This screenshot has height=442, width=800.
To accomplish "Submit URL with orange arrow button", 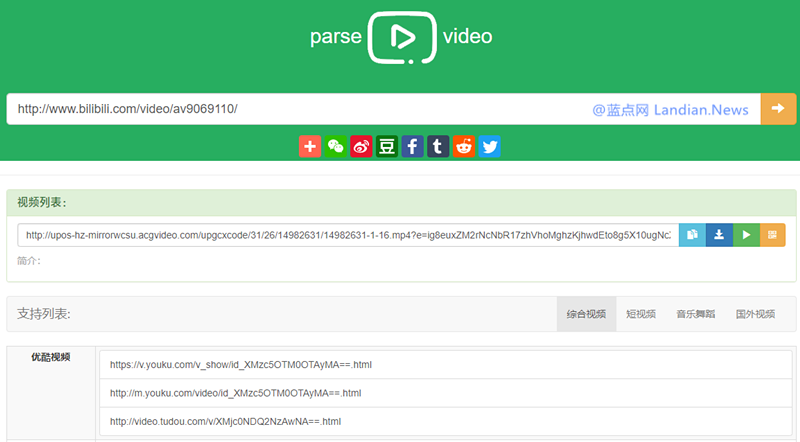I will tap(778, 109).
